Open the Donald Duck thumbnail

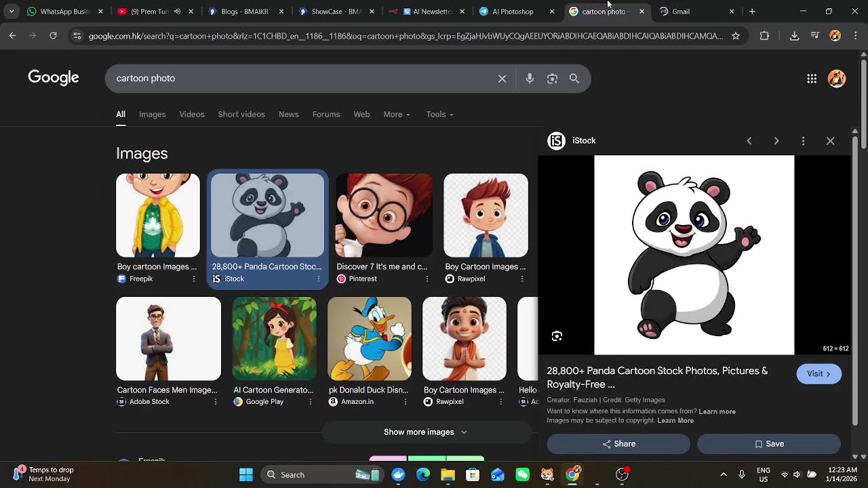(x=370, y=339)
